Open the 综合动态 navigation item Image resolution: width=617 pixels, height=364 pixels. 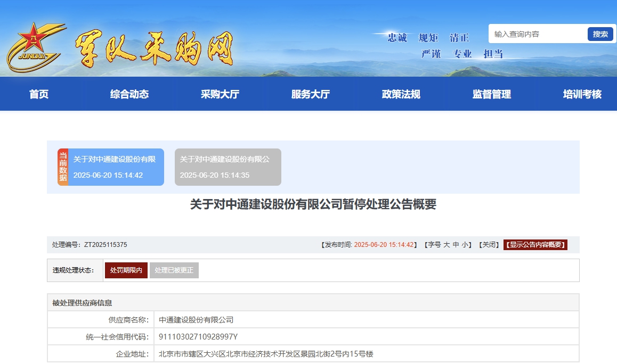(129, 94)
